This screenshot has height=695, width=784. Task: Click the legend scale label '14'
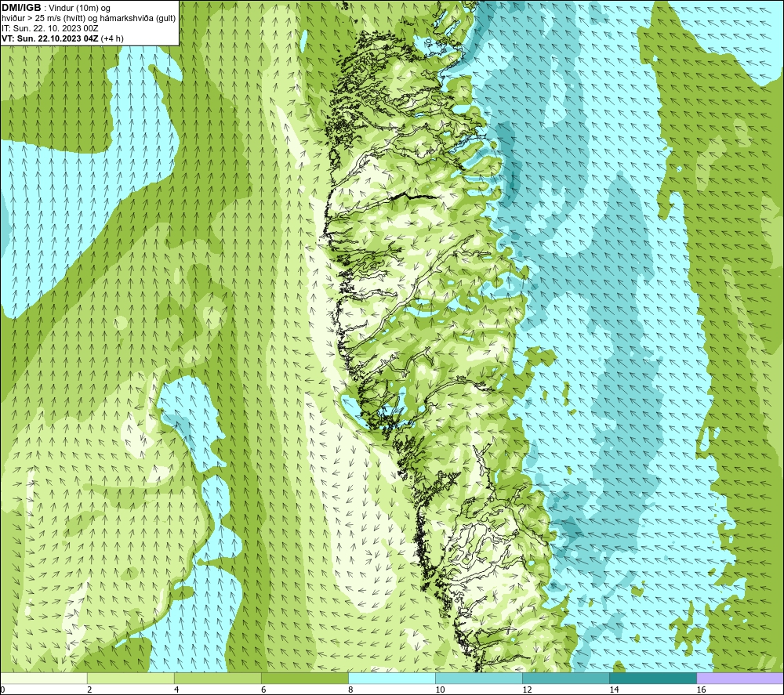(x=614, y=690)
